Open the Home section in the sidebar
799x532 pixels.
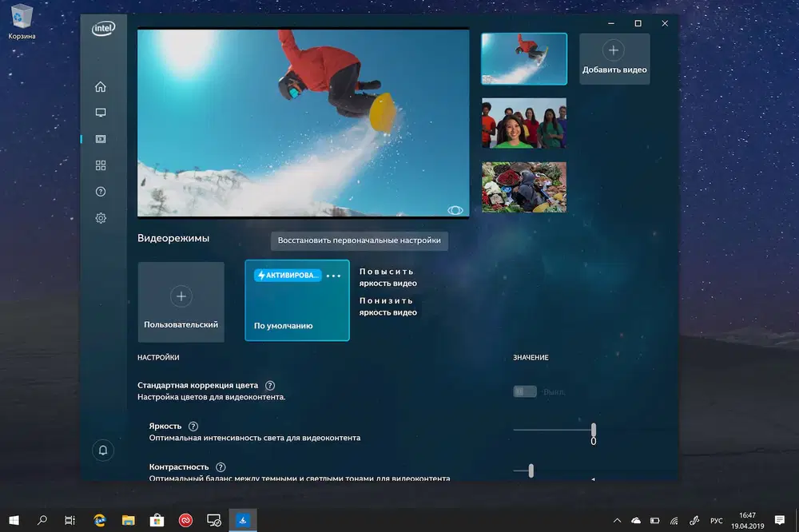pos(101,85)
